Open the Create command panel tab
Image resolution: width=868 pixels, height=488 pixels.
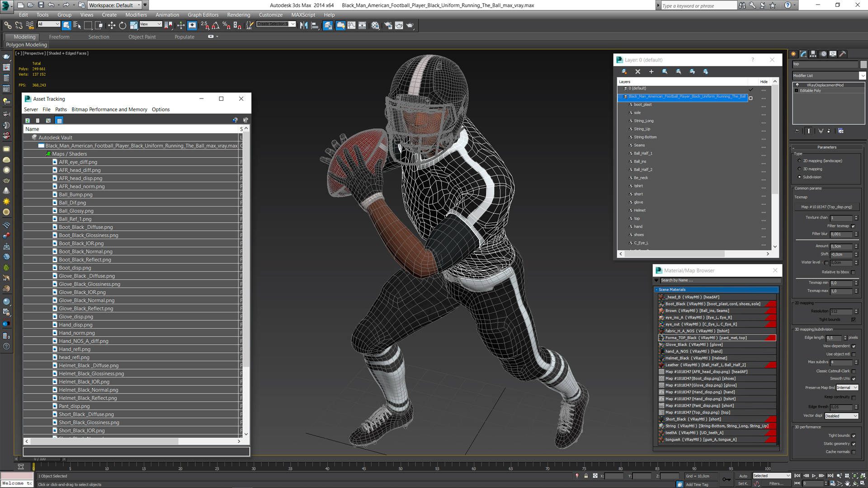tap(793, 54)
